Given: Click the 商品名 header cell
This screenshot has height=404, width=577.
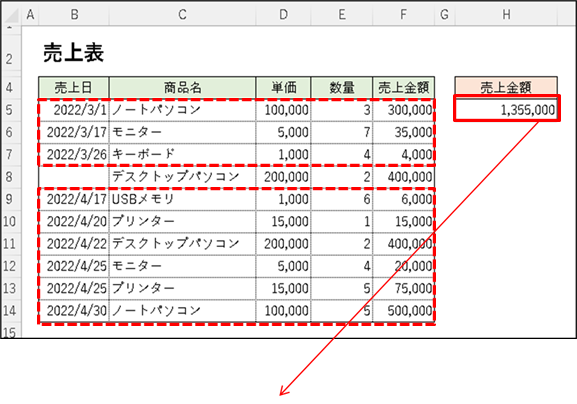Looking at the screenshot, I should pyautogui.click(x=183, y=88).
